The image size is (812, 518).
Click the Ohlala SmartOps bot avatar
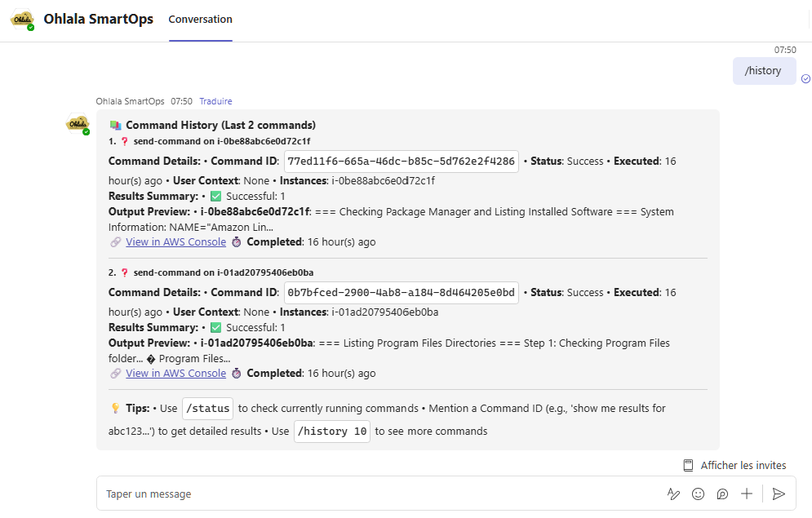(x=77, y=124)
